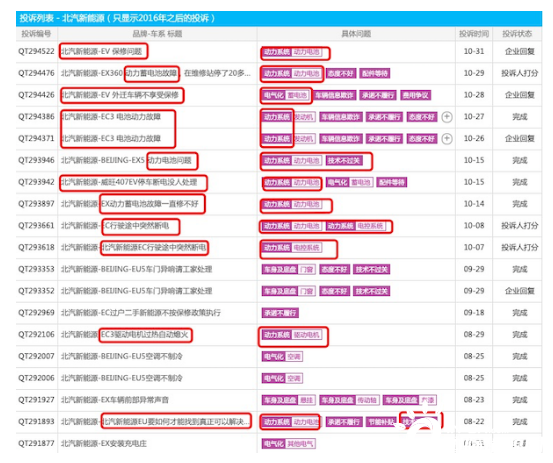Open complaint number QT292969
Screen dimensions: 553x463
[36, 313]
